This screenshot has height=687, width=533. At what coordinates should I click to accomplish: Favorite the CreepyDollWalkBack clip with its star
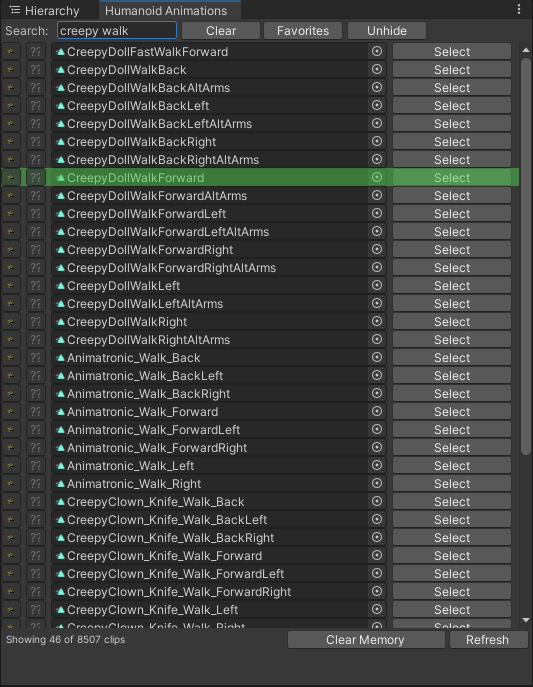point(11,70)
